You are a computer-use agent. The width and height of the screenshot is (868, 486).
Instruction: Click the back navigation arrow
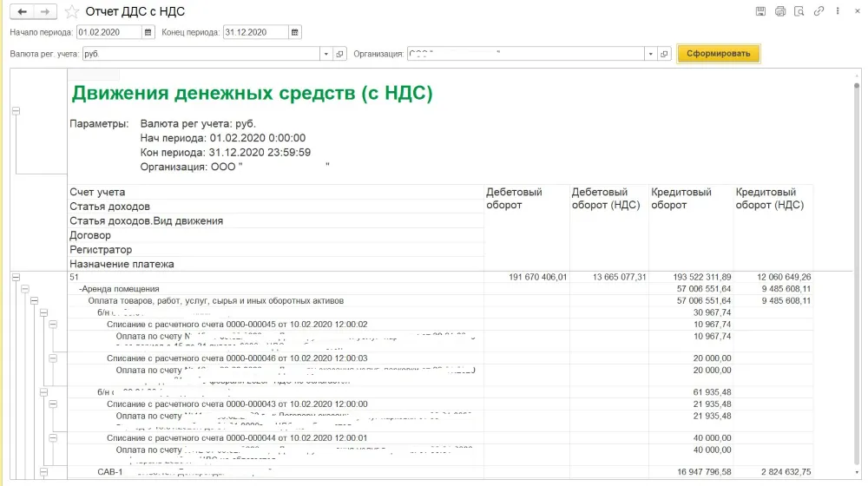tap(22, 11)
